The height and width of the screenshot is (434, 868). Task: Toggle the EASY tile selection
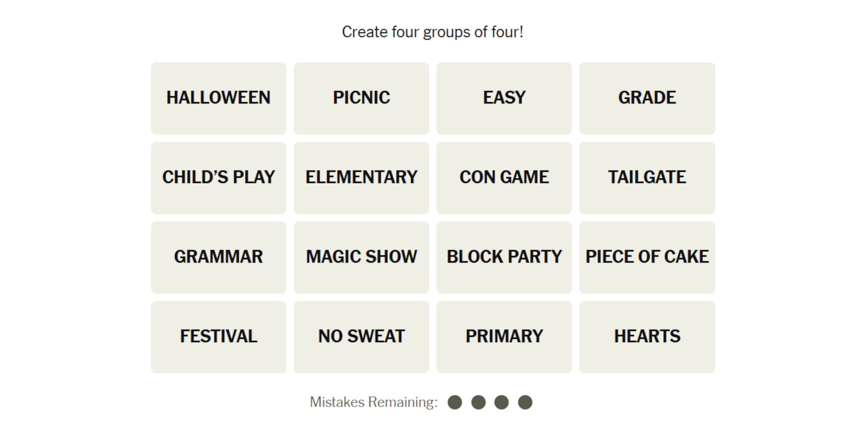pos(504,98)
